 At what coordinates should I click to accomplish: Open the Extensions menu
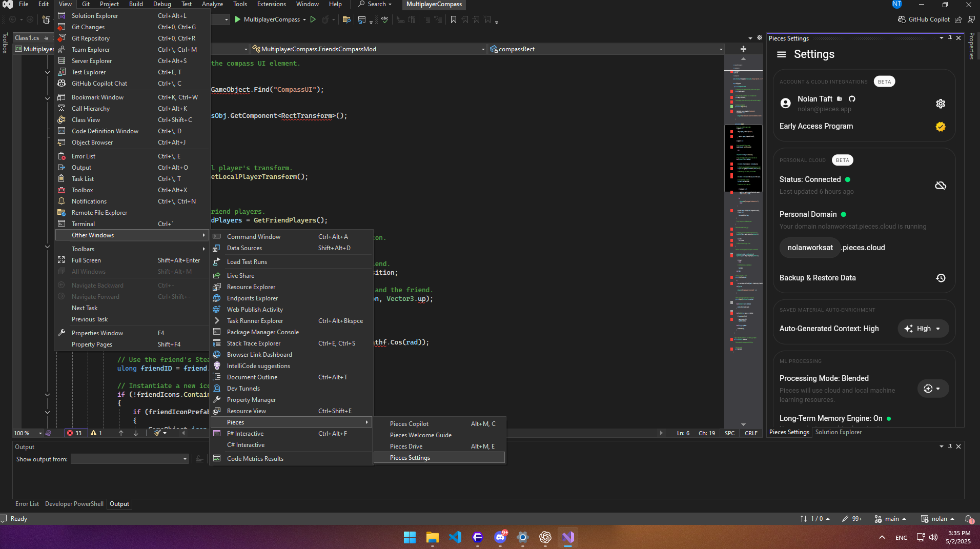[271, 4]
